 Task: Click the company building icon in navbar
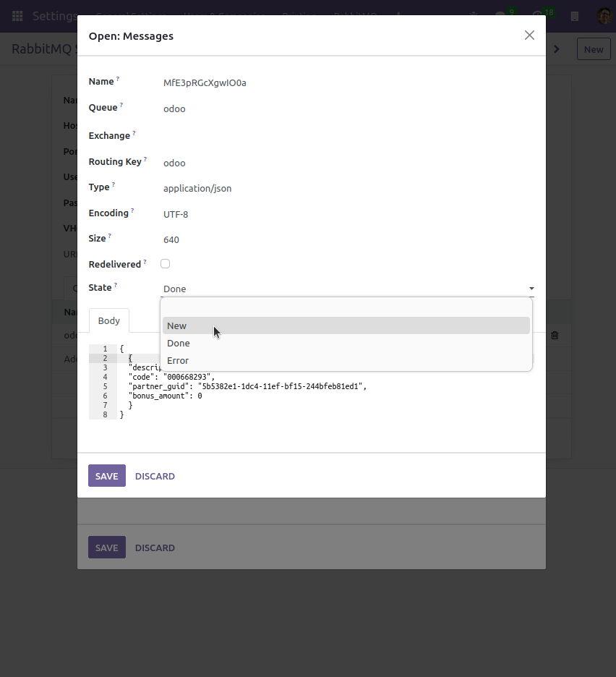[575, 17]
